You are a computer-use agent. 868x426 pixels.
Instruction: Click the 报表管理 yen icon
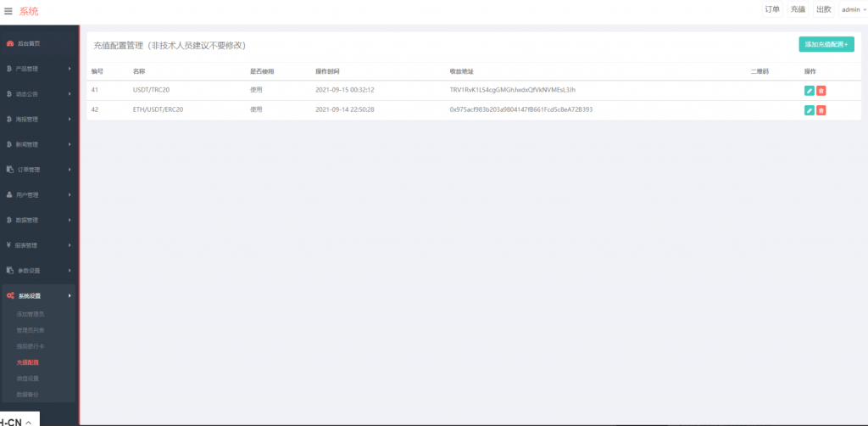point(9,245)
